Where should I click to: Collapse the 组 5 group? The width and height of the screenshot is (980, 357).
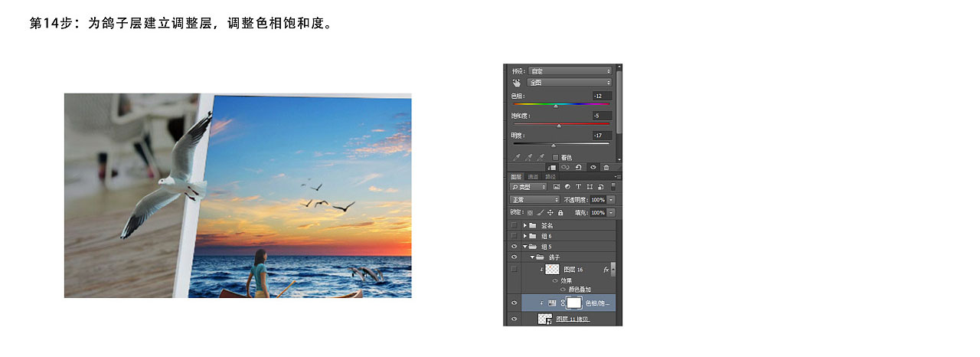[x=525, y=247]
